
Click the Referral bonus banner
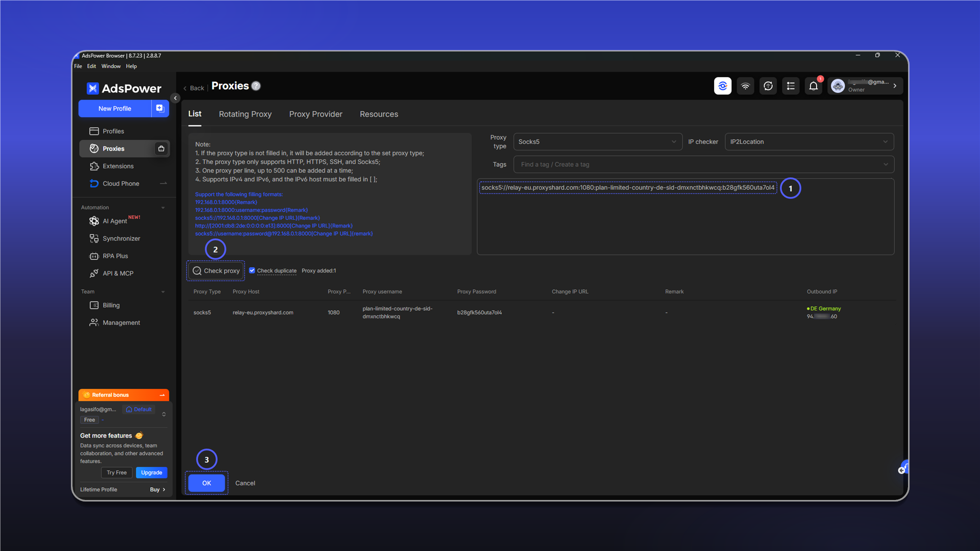click(x=124, y=395)
